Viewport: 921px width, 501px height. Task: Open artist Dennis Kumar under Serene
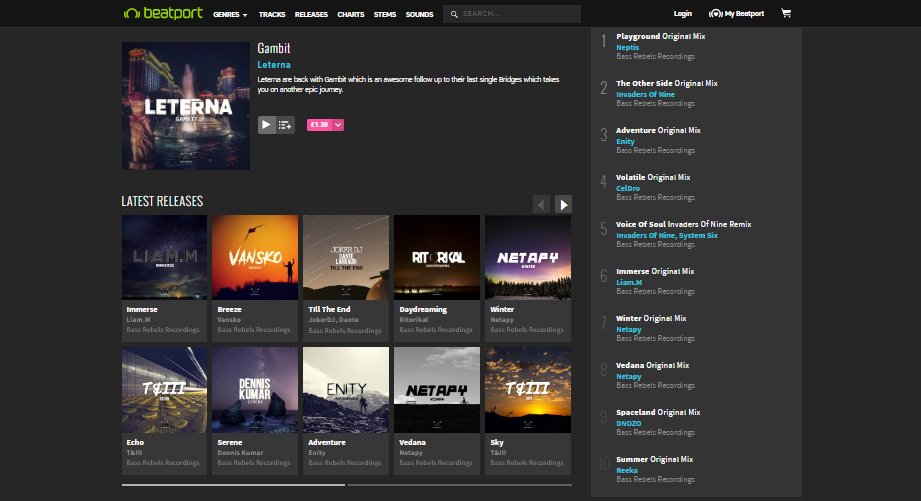(x=240, y=453)
